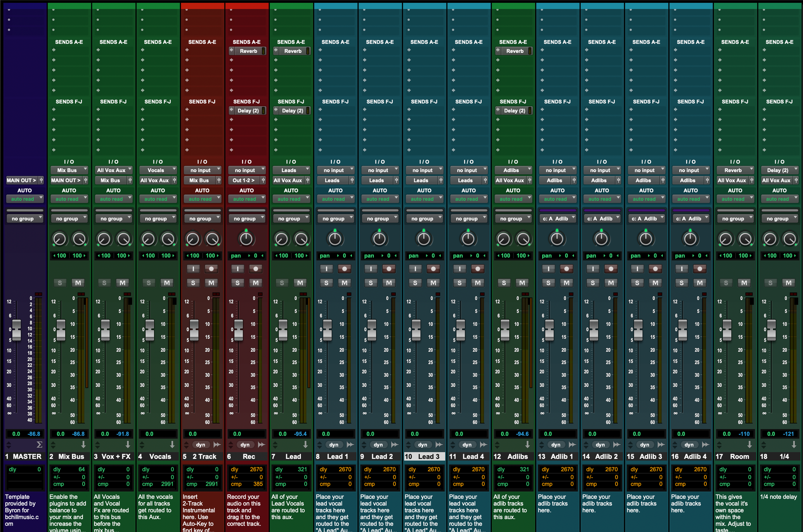Screen dimensions: 803x532
Task: Mute the Vox + FX track
Action: [122, 283]
